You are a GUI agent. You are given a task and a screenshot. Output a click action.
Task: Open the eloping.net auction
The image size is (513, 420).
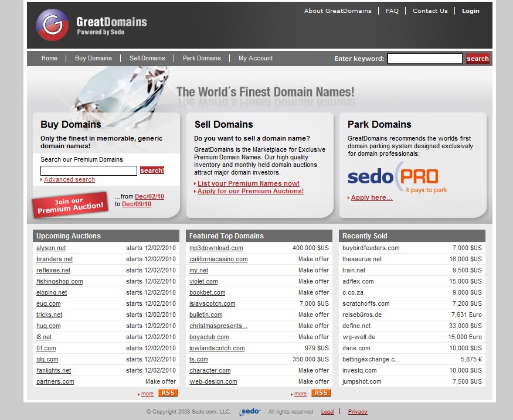coord(52,292)
